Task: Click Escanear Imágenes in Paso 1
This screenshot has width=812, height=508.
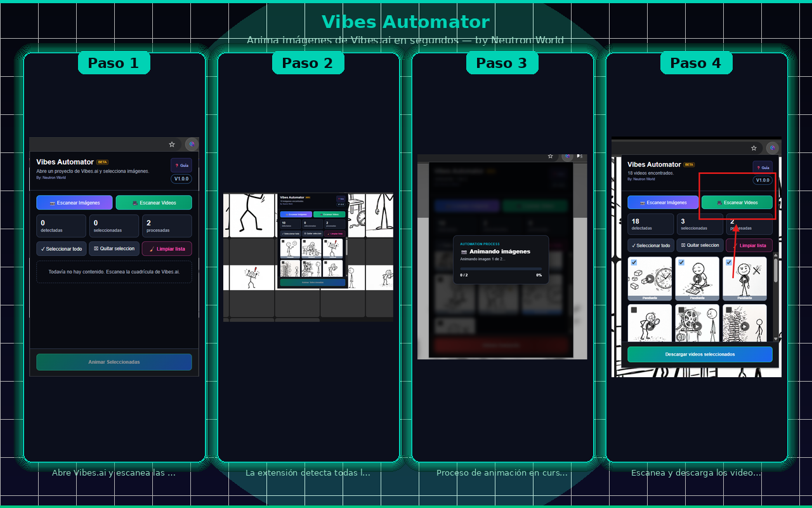Action: point(74,203)
